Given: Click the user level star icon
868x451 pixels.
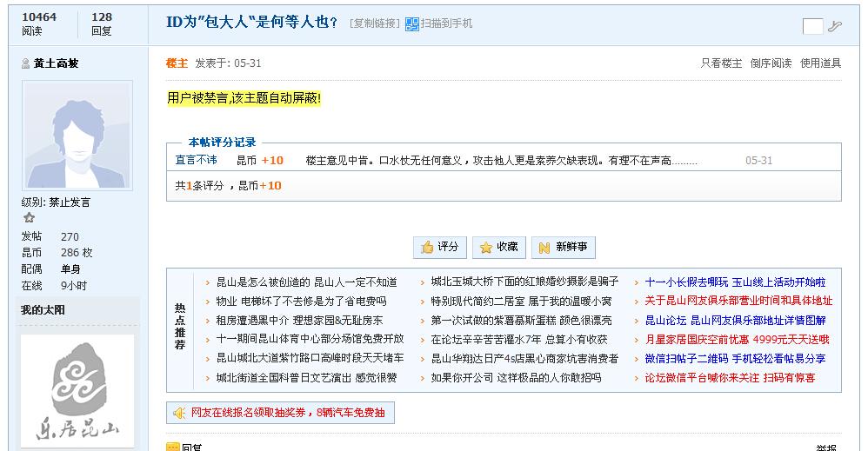Looking at the screenshot, I should tap(29, 218).
